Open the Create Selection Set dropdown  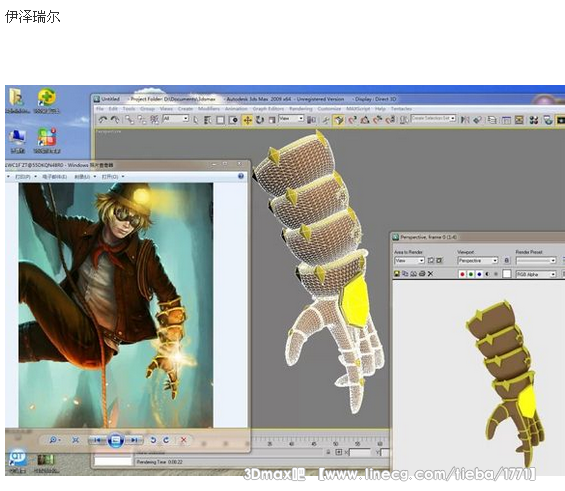[x=433, y=118]
